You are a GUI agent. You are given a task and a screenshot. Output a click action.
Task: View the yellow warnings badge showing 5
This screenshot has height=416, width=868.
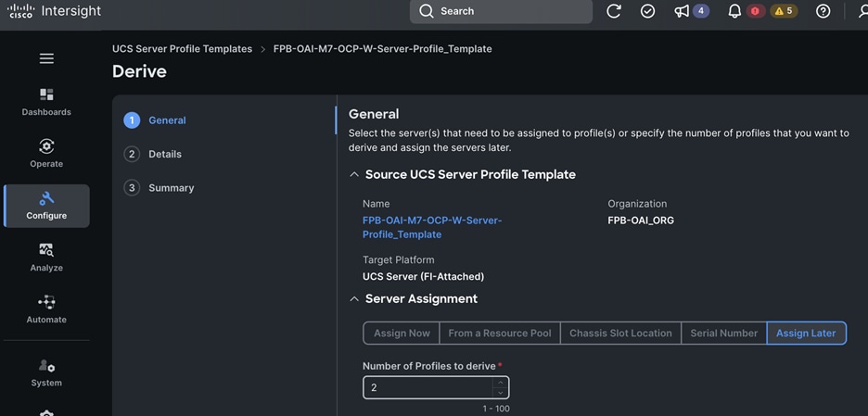(784, 11)
